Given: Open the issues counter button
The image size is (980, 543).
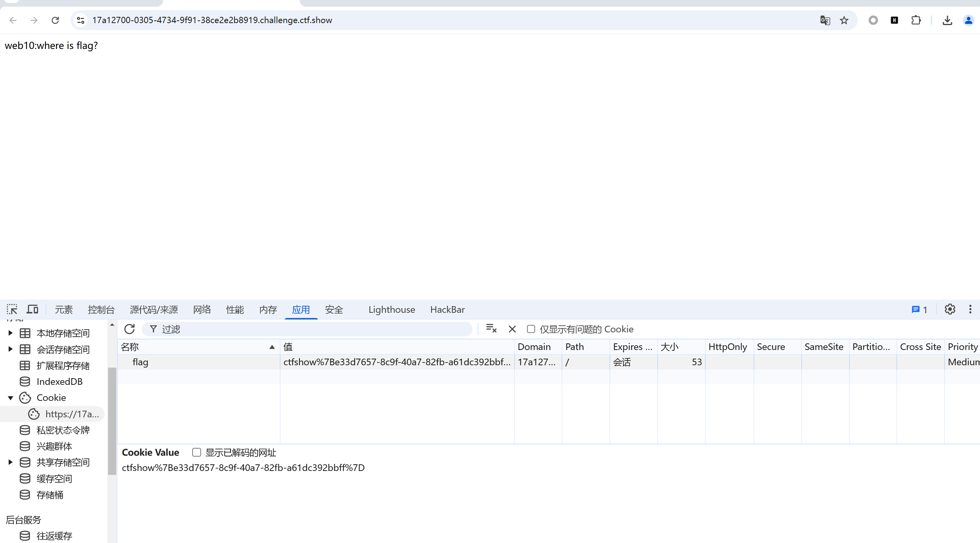Looking at the screenshot, I should coord(919,310).
